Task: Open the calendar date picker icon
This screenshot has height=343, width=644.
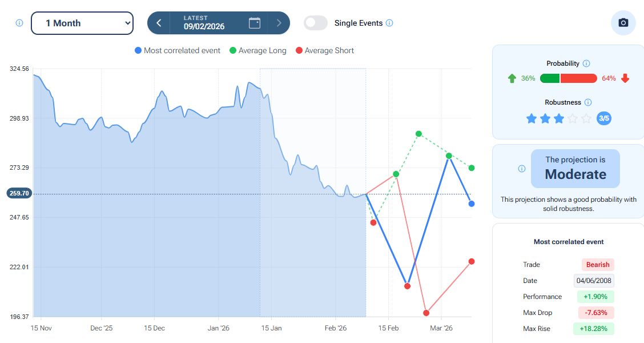Action: [255, 23]
